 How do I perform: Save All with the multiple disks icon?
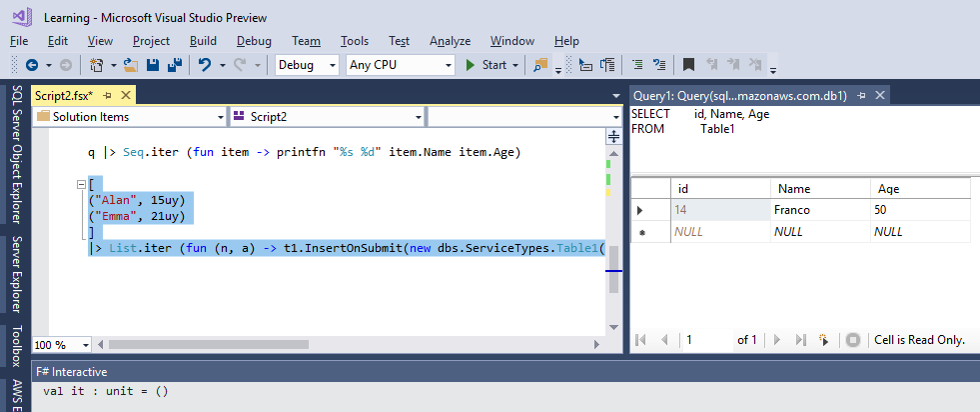pyautogui.click(x=175, y=65)
